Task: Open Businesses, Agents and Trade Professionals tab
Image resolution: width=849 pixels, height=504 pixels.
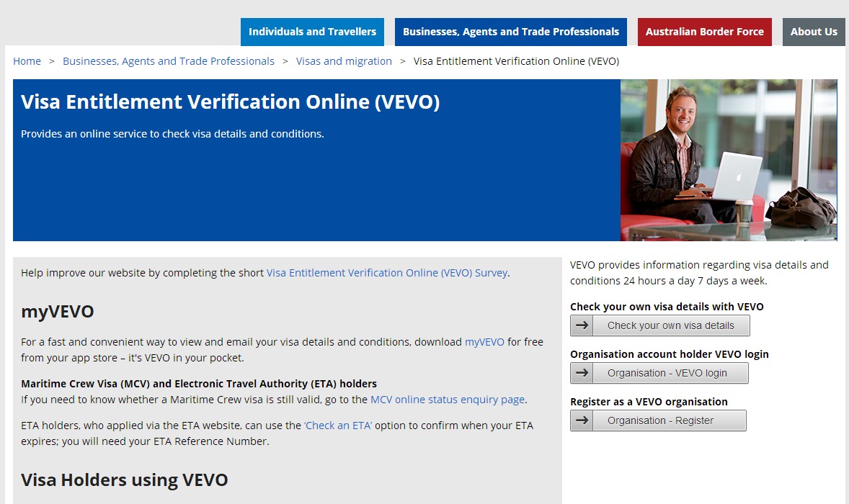Action: [x=510, y=32]
